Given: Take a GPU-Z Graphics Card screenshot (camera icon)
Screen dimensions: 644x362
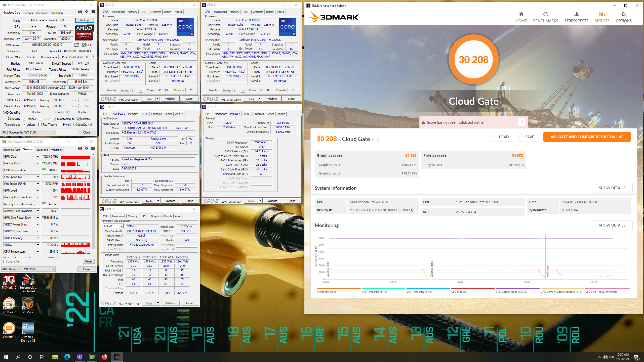Looking at the screenshot, I should (x=80, y=12).
